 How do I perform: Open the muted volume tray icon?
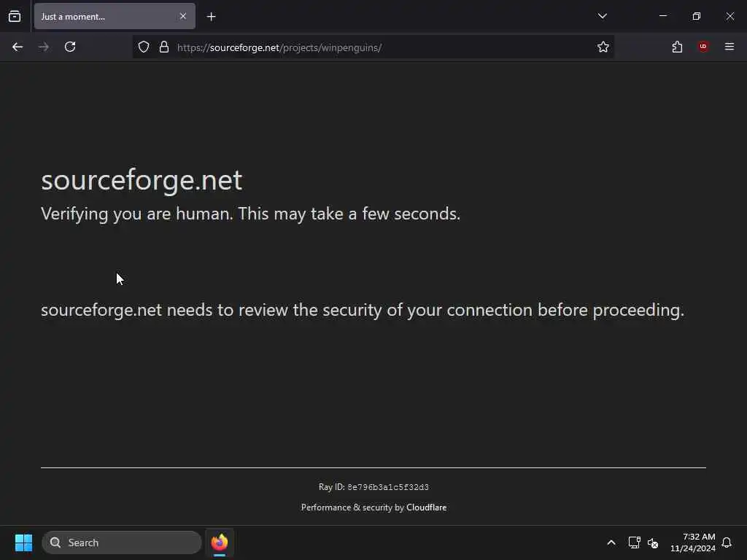653,542
